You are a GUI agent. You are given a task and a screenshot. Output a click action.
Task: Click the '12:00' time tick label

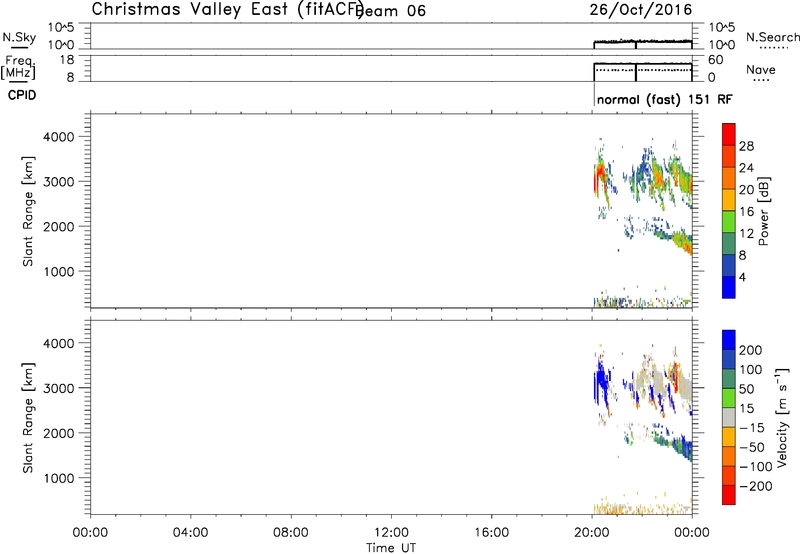tap(391, 533)
